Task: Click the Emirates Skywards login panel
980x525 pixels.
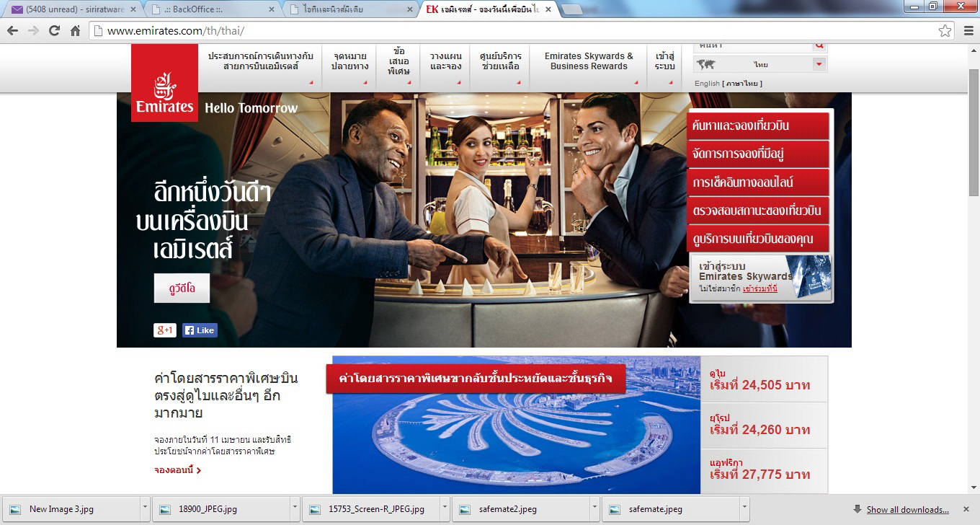Action: pyautogui.click(x=760, y=278)
